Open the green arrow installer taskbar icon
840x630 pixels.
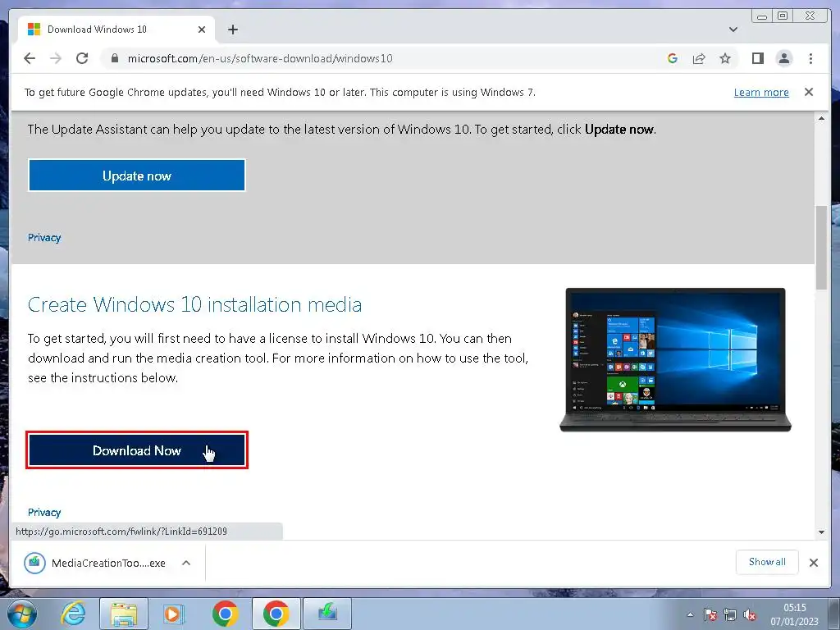327,614
